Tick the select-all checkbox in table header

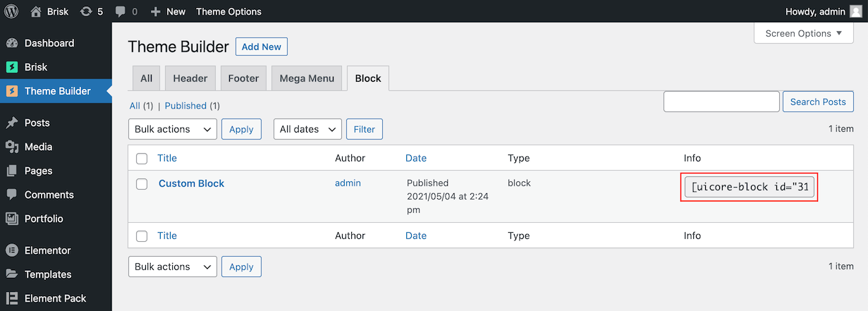[142, 159]
